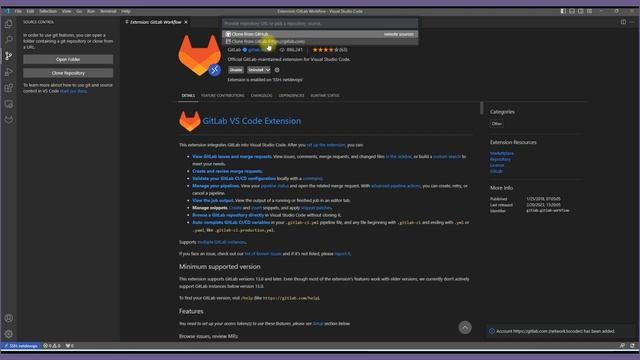Open 'Create and review merge requests' link
The width and height of the screenshot is (640, 360).
coord(228,171)
